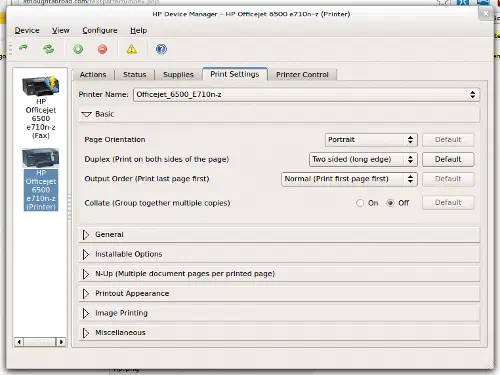Click device list scrollbar left arrow
The height and width of the screenshot is (375, 500).
pyautogui.click(x=19, y=342)
